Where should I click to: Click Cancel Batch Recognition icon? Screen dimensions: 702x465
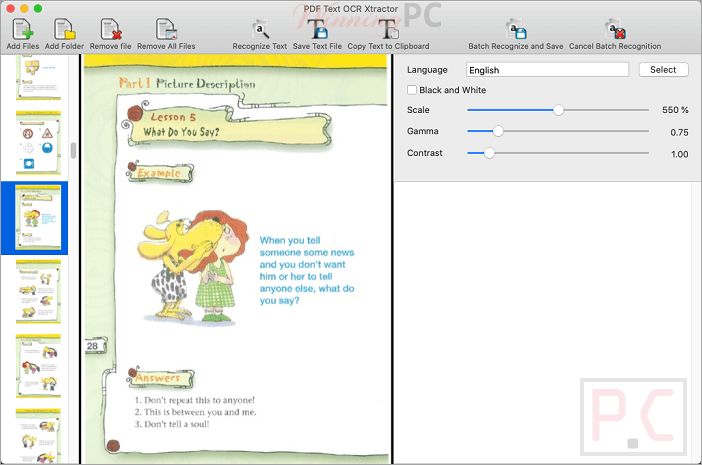click(615, 30)
